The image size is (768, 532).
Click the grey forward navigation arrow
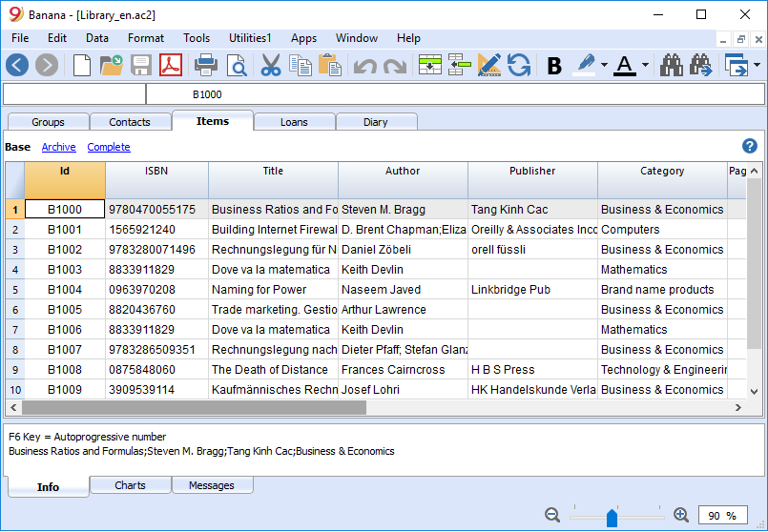click(x=47, y=65)
